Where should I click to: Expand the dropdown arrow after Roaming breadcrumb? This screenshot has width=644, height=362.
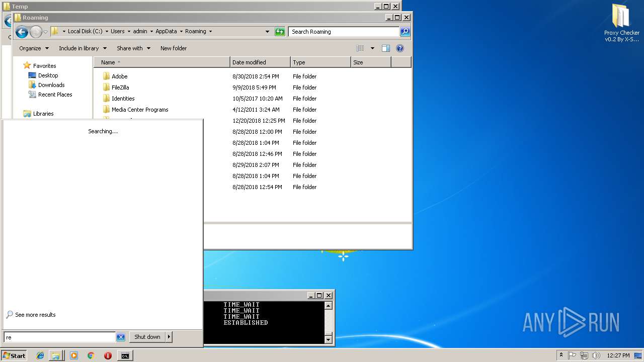click(210, 31)
